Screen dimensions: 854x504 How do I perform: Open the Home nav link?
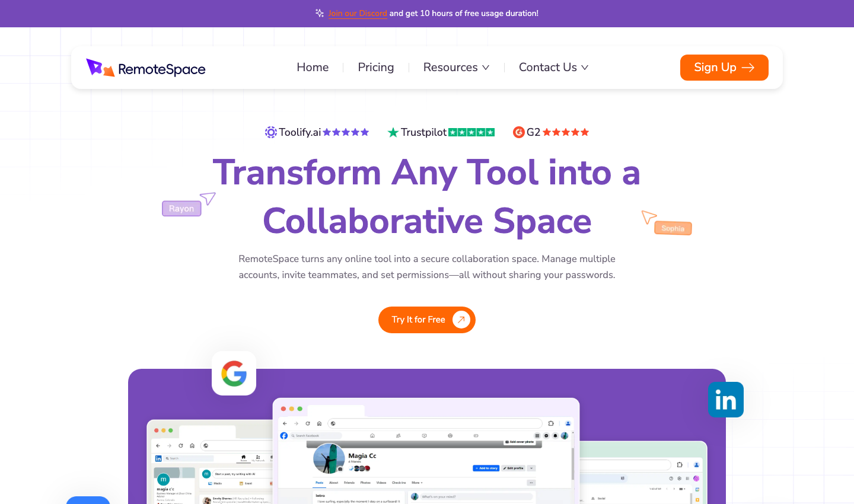[313, 67]
